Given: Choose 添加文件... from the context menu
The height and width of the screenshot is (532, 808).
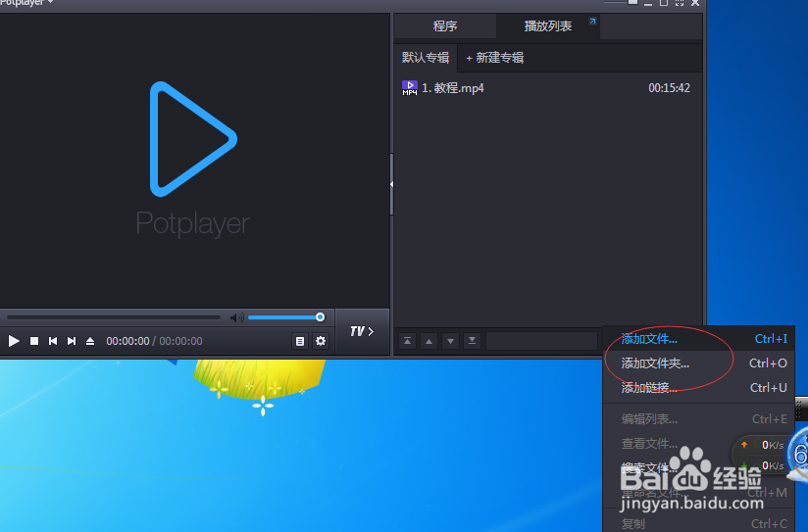Looking at the screenshot, I should click(x=699, y=339).
